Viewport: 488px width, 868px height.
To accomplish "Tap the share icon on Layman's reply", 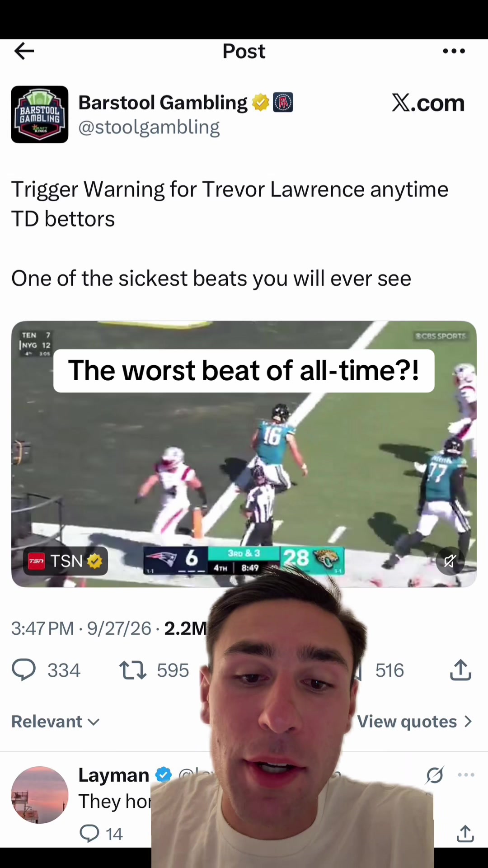I will coord(465,834).
